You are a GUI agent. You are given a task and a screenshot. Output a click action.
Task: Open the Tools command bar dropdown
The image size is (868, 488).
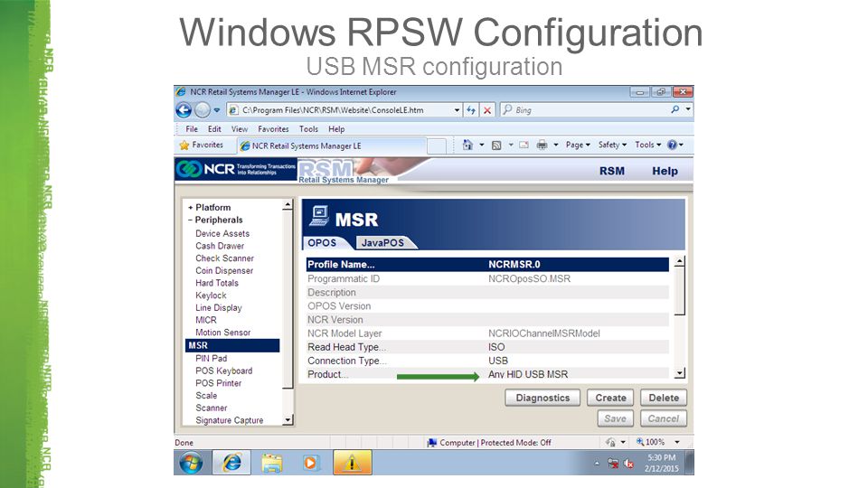click(x=647, y=145)
